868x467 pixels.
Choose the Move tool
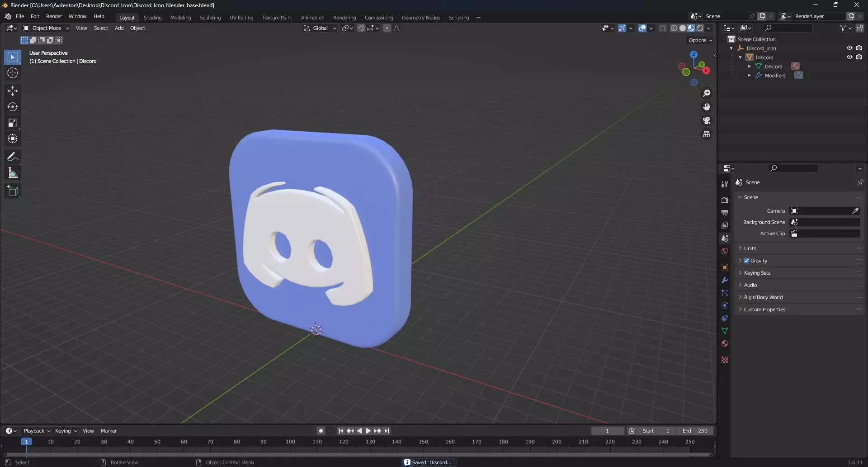tap(13, 91)
